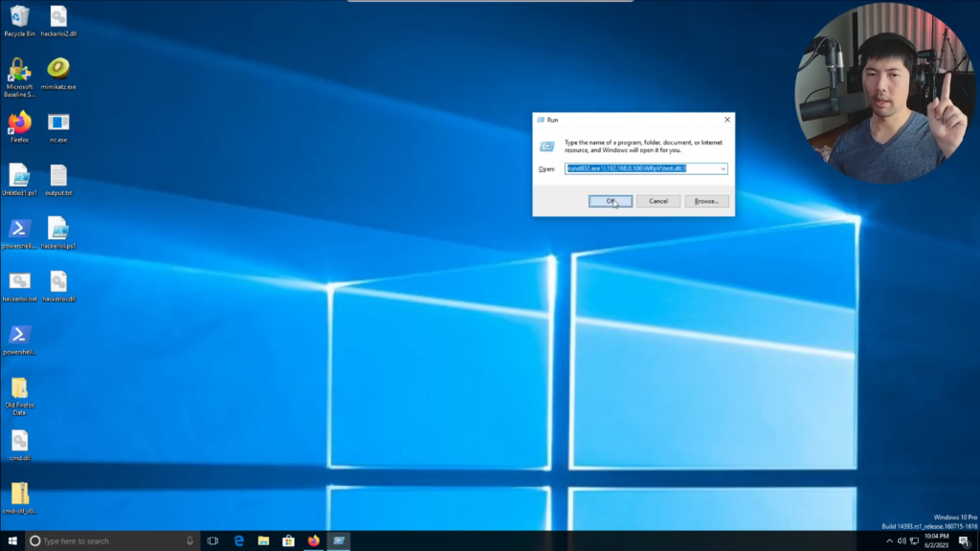Expand the Run dialog Open history dropdown

click(x=723, y=168)
